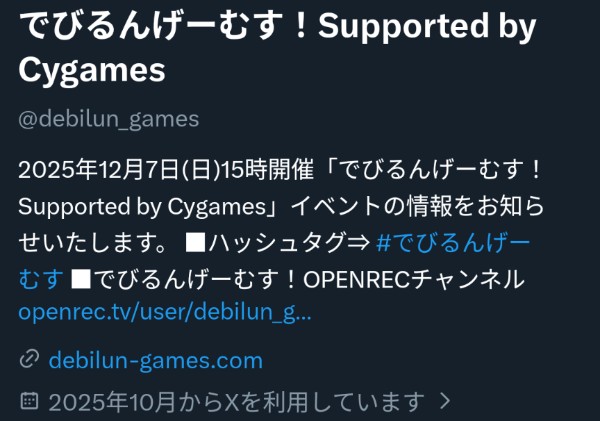
Task: Click the OPENRECチャンネル text in bio
Action: pos(414,279)
